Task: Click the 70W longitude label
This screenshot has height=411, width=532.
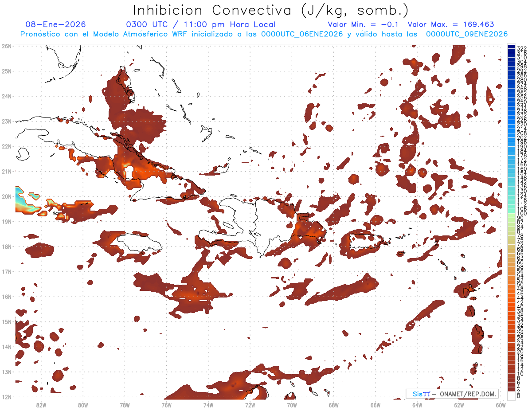Action: point(292,405)
